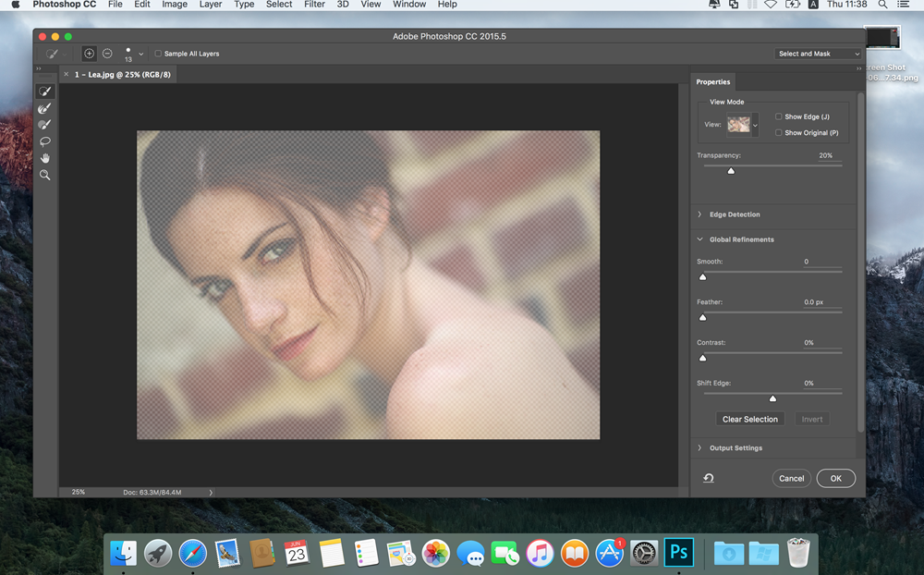Image resolution: width=924 pixels, height=575 pixels.
Task: Collapse the Properties panel with double arrows
Action: click(x=858, y=69)
